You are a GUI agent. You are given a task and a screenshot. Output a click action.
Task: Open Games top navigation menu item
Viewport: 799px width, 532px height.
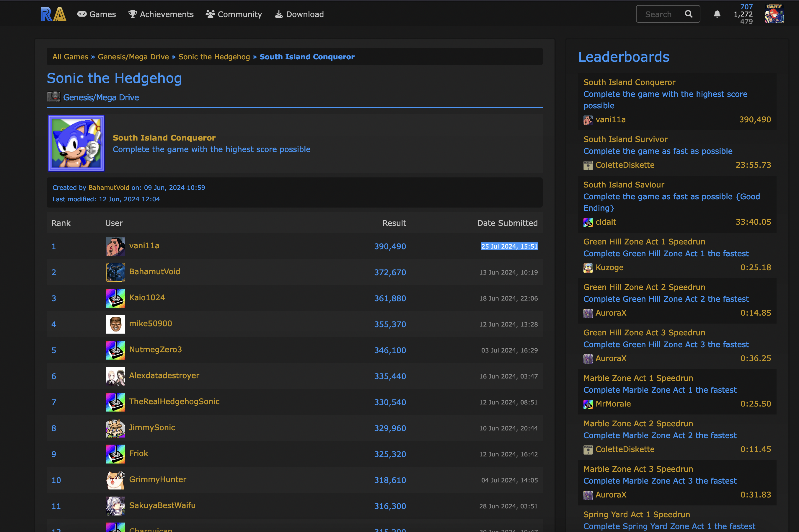click(97, 13)
